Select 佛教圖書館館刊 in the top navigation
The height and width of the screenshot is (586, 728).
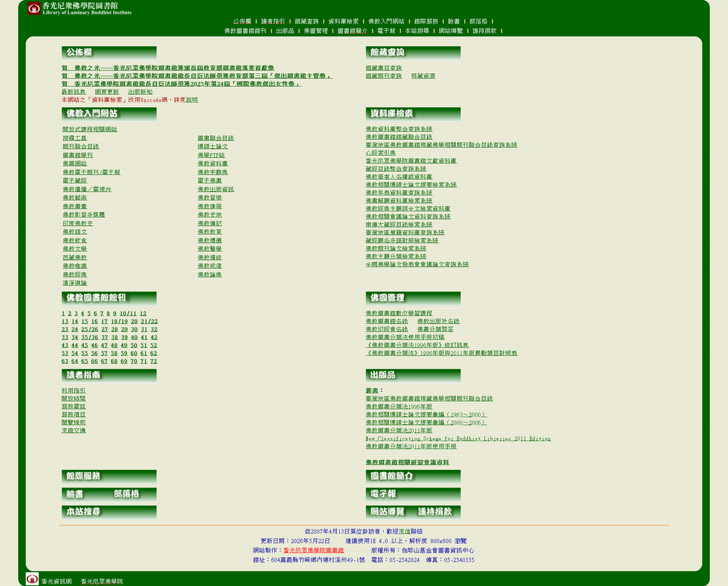click(x=245, y=31)
